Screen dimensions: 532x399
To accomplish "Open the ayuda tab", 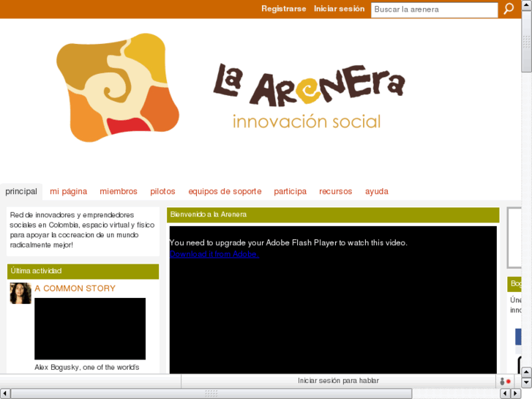I will [x=377, y=192].
